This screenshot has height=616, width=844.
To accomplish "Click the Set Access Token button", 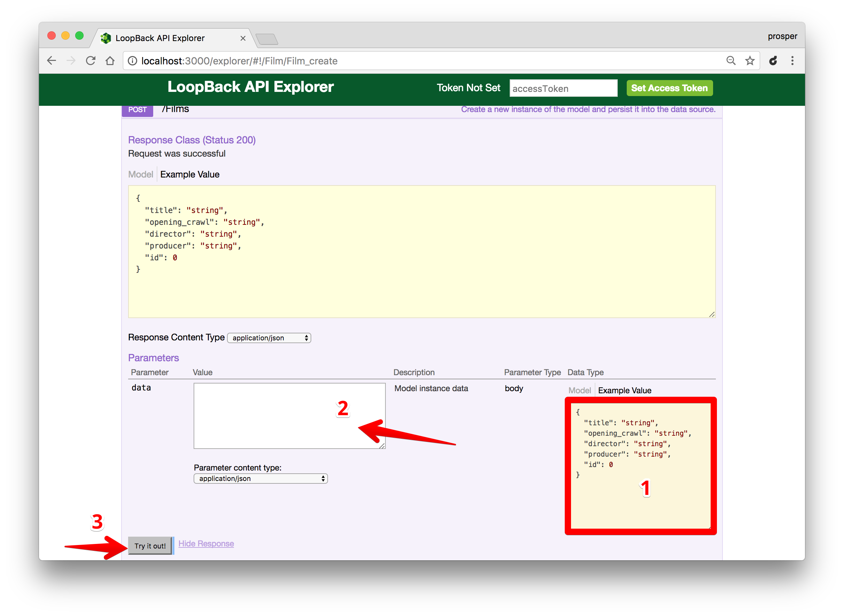I will tap(669, 88).
